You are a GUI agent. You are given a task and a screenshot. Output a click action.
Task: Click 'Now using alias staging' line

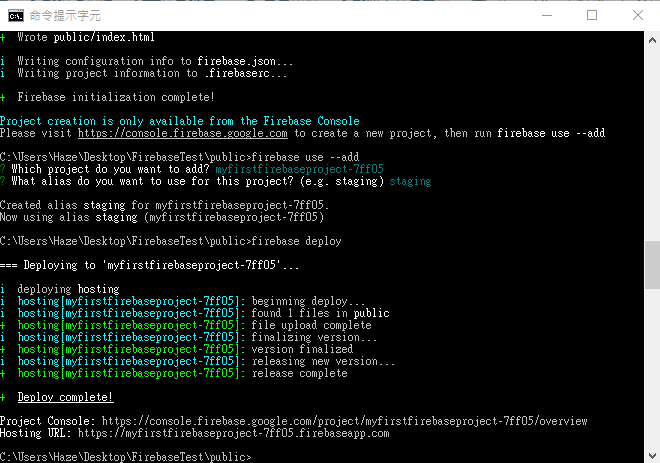click(x=162, y=217)
